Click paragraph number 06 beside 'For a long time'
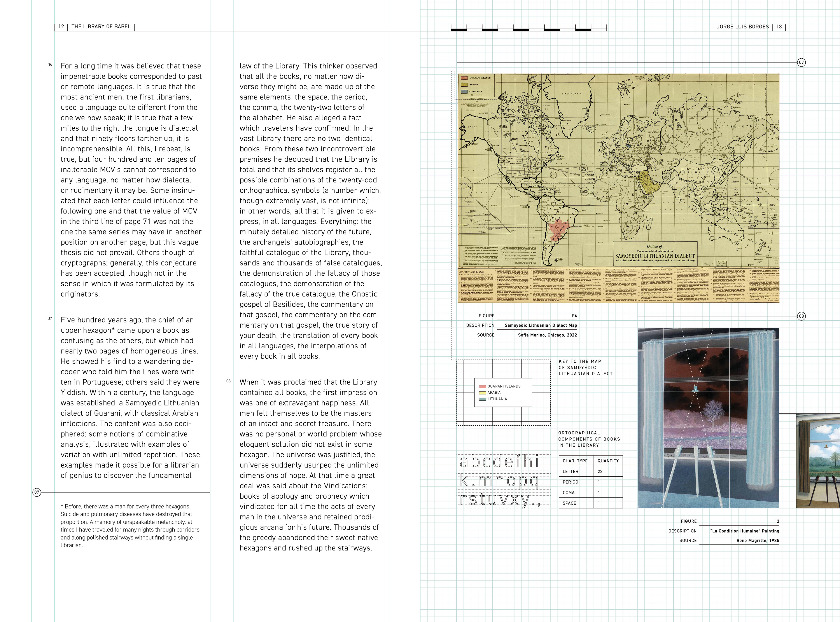840x622 pixels. click(x=50, y=65)
